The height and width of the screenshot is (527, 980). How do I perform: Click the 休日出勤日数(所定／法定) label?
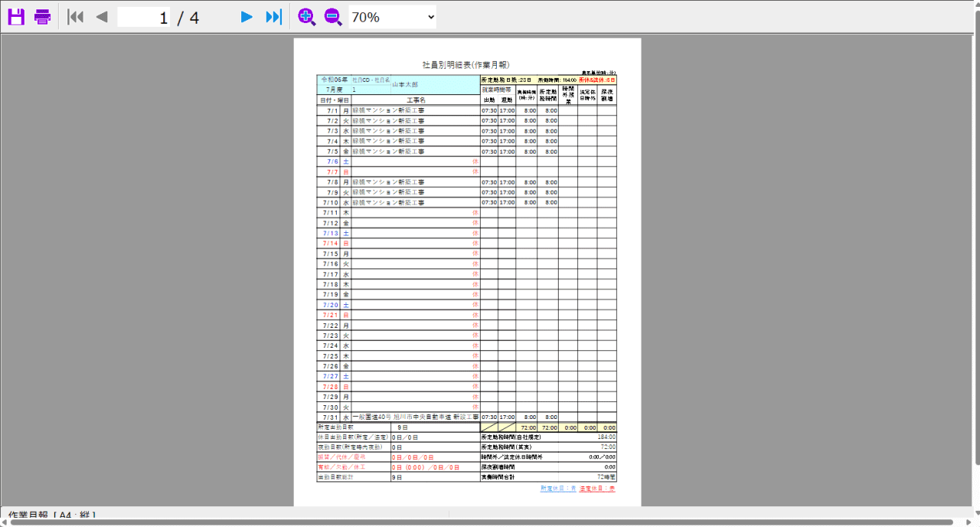click(x=353, y=437)
